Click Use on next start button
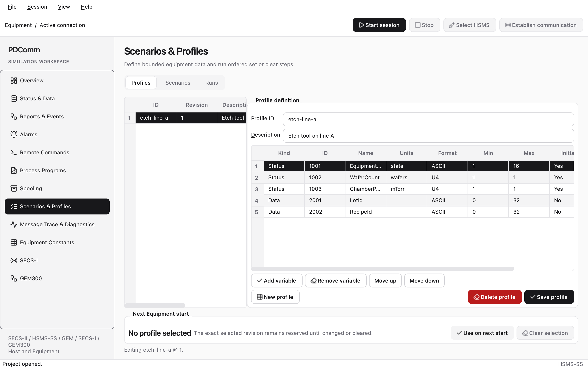 pos(482,333)
